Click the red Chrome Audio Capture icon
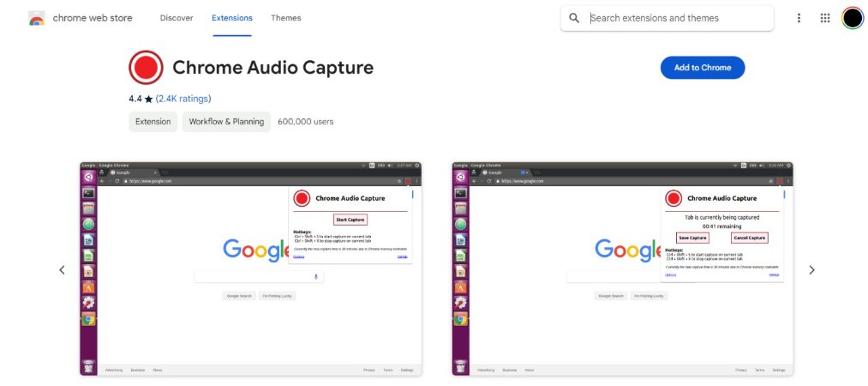Viewport: 868px width, 386px height. (x=146, y=68)
